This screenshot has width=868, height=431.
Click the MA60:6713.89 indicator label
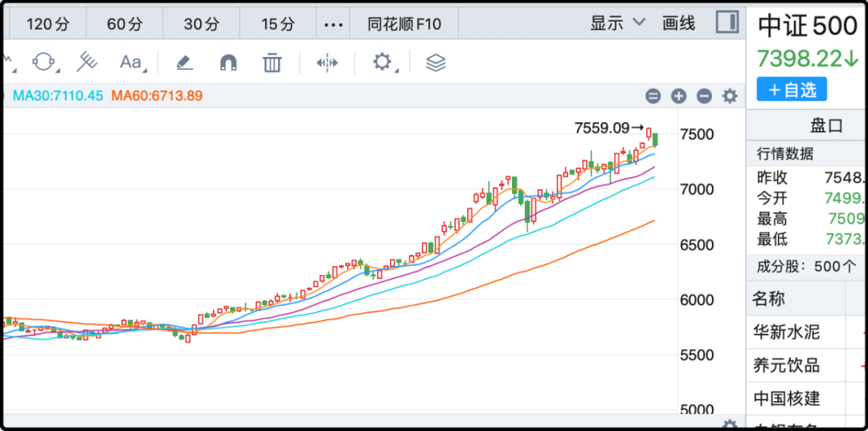click(x=157, y=96)
